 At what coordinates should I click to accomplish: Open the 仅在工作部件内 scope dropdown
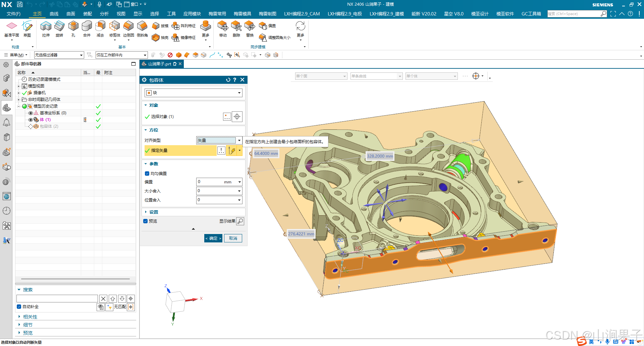[x=122, y=55]
